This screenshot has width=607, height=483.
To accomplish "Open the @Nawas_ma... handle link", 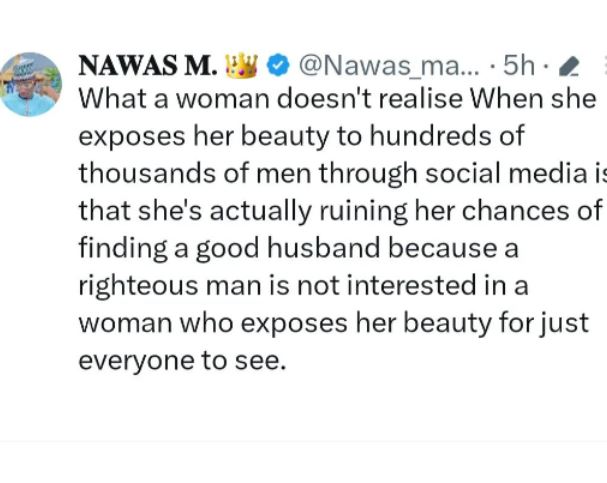I will [x=385, y=66].
